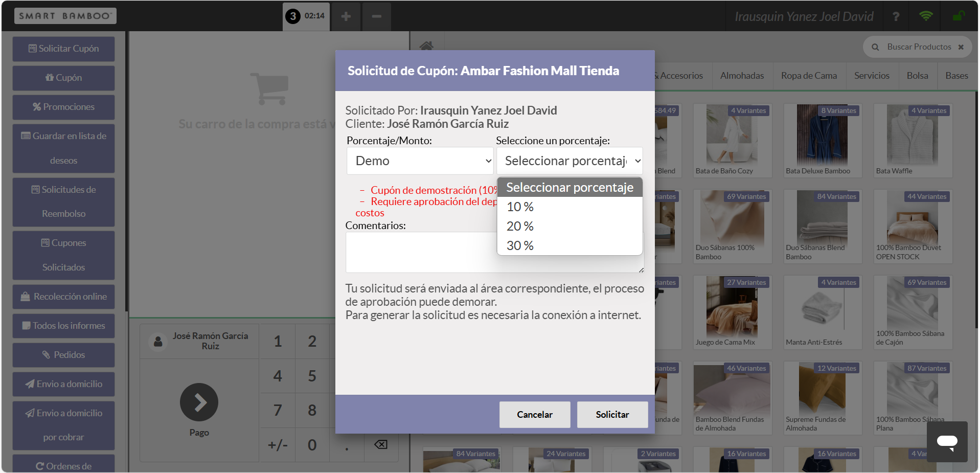Click the home icon above product list
The height and width of the screenshot is (473, 980).
tap(426, 46)
